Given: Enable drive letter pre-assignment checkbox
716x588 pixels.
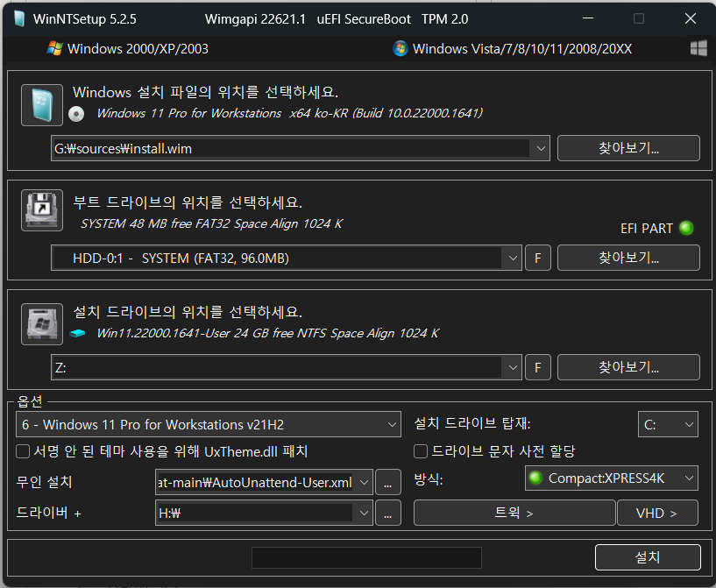Looking at the screenshot, I should pyautogui.click(x=421, y=451).
